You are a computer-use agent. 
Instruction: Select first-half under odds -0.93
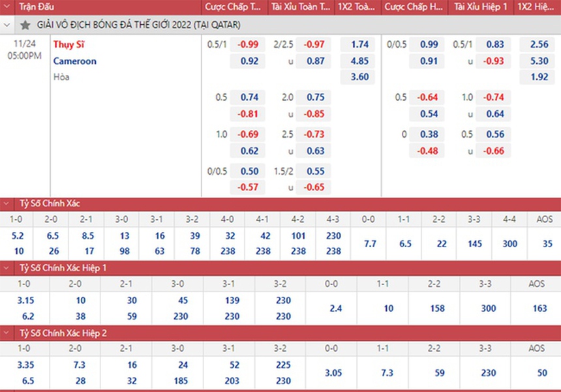(x=494, y=61)
